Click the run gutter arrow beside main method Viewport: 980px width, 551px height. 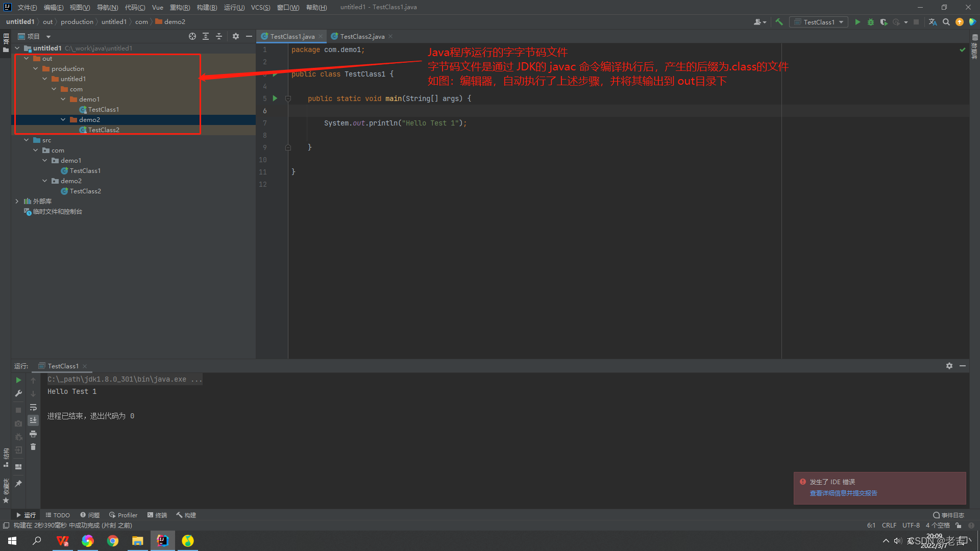(x=275, y=98)
